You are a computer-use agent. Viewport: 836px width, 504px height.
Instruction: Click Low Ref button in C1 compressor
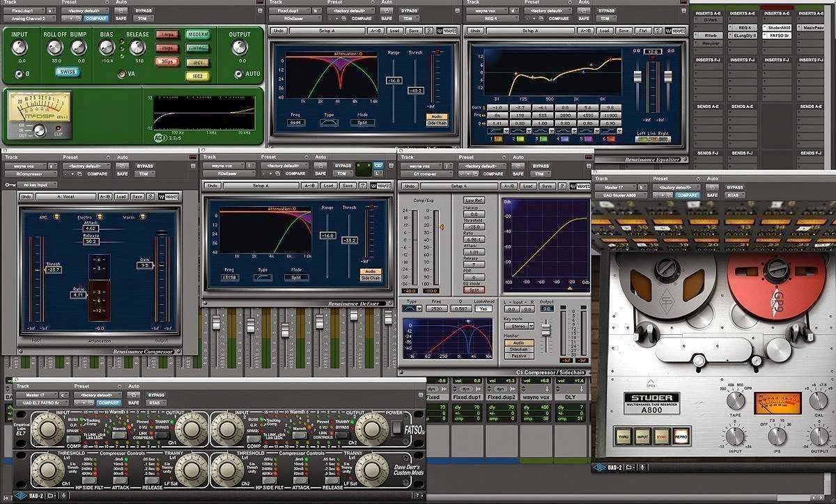coord(473,200)
